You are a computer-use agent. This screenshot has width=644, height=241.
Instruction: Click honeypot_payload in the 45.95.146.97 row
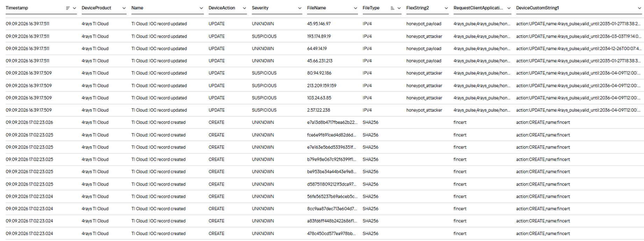click(x=424, y=24)
